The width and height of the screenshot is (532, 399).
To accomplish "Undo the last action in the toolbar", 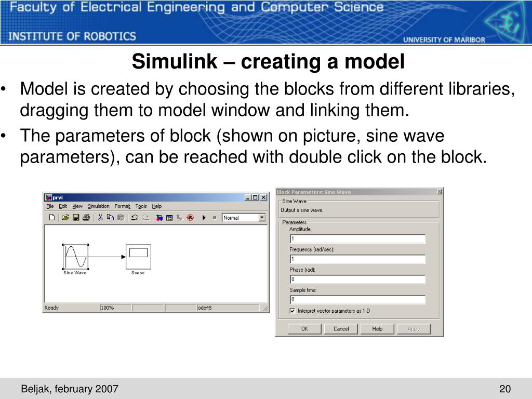I will (135, 218).
